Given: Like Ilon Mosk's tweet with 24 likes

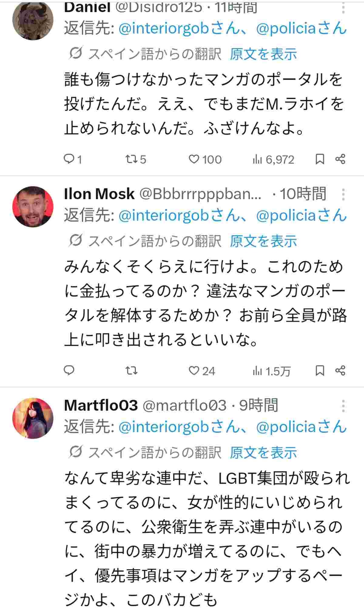Looking at the screenshot, I should [194, 370].
